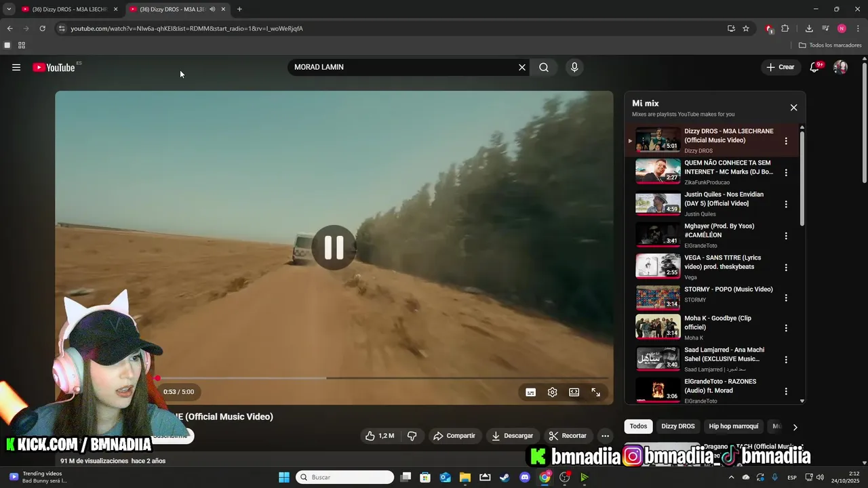Reload the current page
Screen dimensions: 868x488
point(42,28)
